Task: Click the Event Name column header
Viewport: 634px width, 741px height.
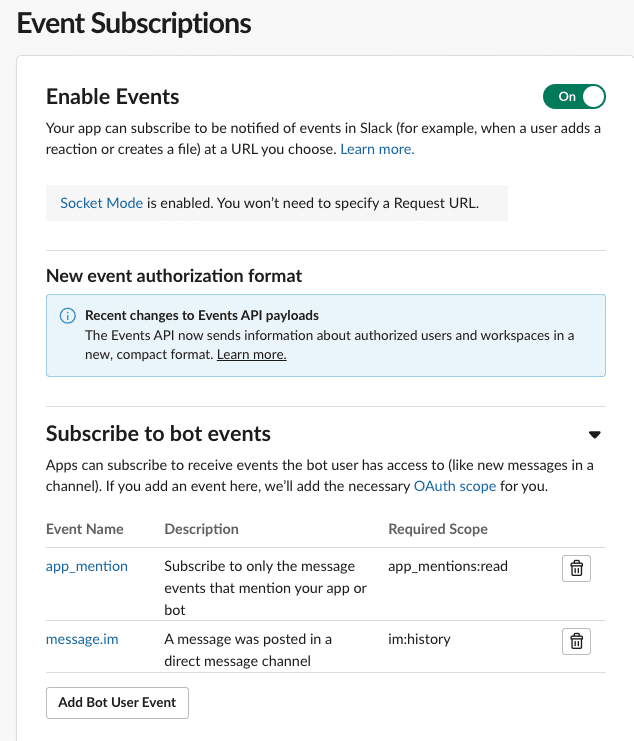Action: 85,529
